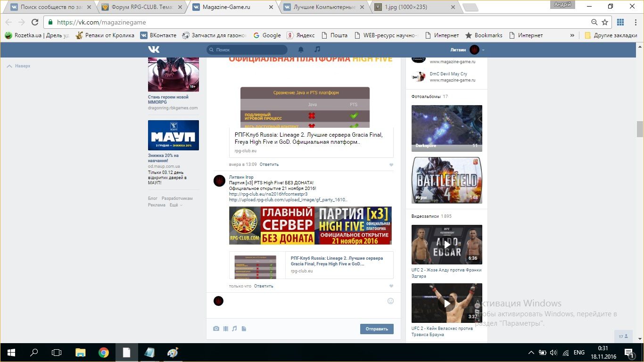Viewport: 644px width, 362px height.
Task: Open the Rozetka.ua bookmark
Action: coord(37,35)
